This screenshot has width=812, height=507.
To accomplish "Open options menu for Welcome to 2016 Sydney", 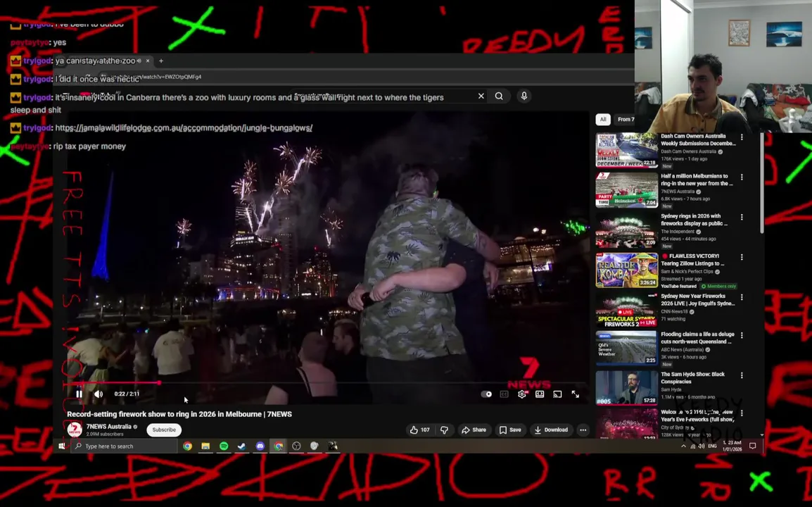I will 742,413.
